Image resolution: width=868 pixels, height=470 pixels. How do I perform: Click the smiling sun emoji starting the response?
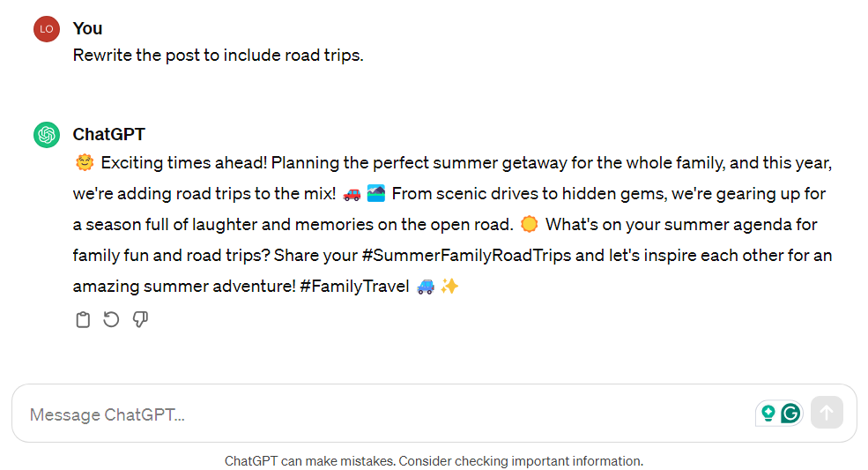tap(84, 163)
